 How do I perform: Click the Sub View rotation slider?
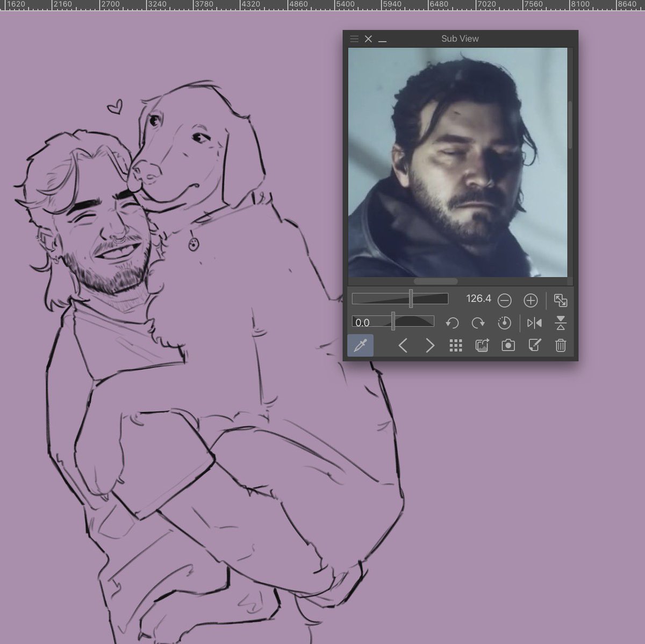point(393,321)
